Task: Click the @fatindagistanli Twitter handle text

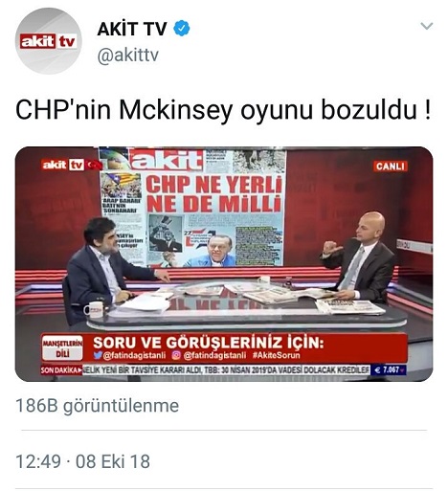Action: 134,355
